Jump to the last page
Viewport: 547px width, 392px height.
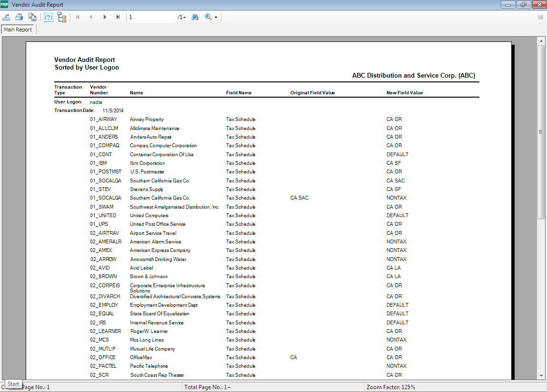click(118, 17)
